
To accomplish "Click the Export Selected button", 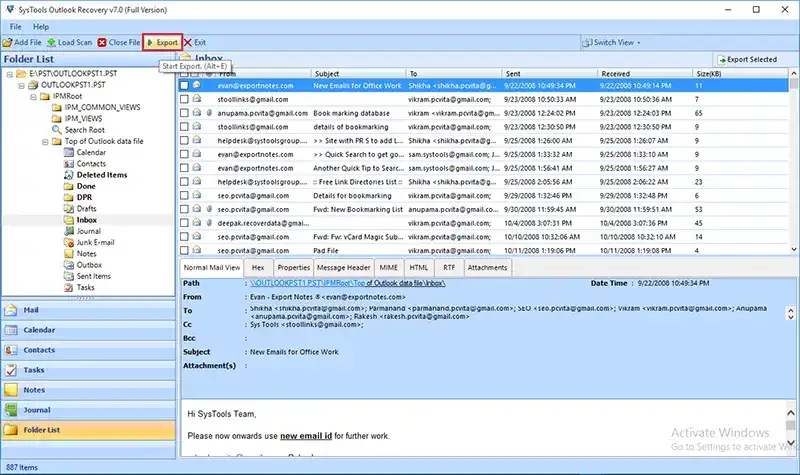I will click(747, 60).
